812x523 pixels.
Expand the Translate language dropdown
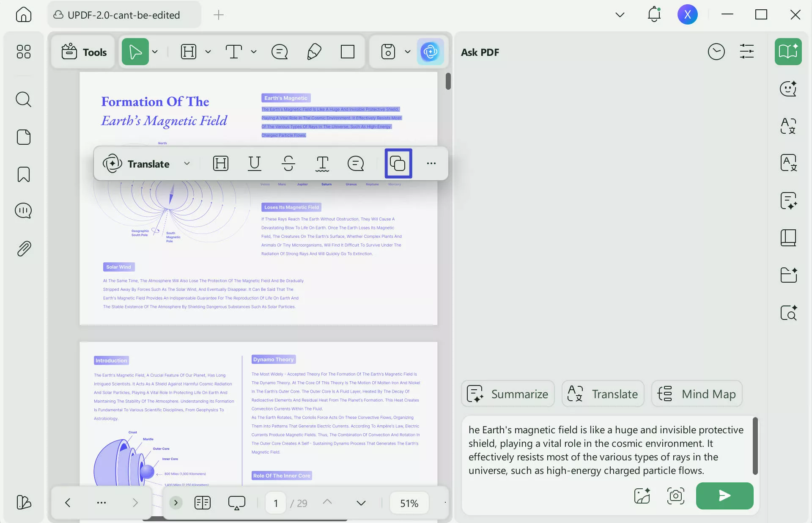(x=187, y=164)
